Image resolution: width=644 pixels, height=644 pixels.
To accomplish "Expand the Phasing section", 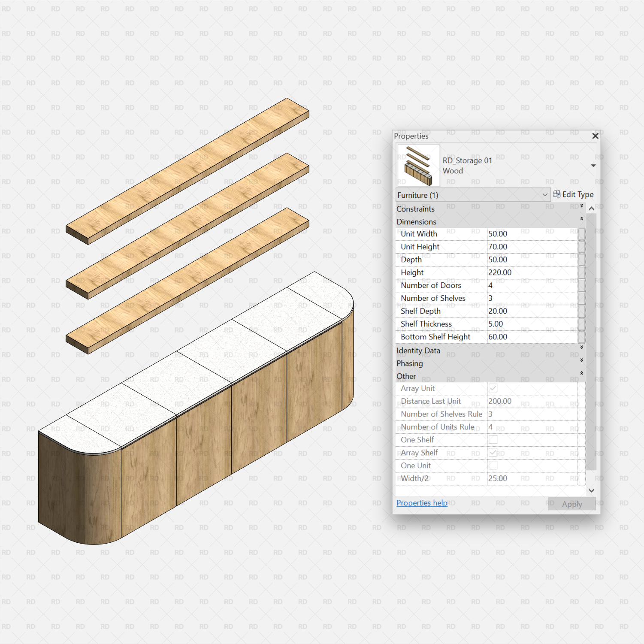I will (x=582, y=360).
